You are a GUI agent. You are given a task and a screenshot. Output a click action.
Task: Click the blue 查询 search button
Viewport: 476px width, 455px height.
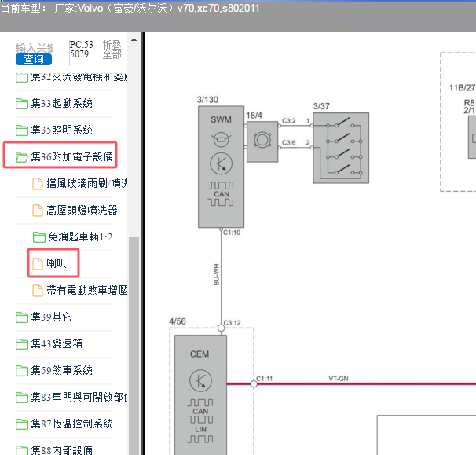tap(34, 59)
